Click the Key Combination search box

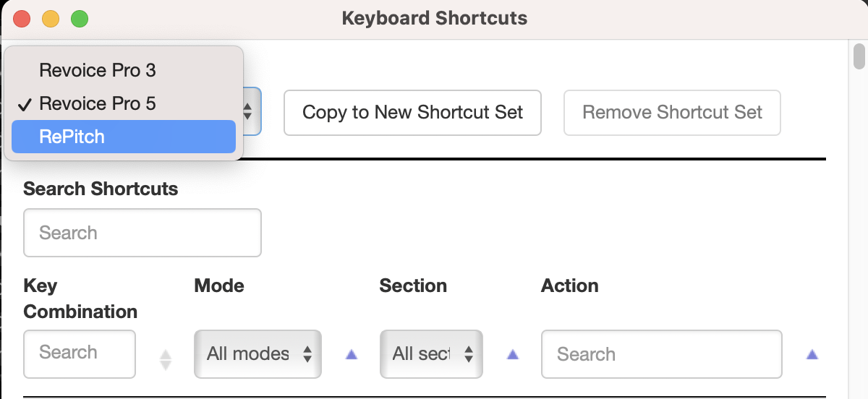[x=80, y=353]
